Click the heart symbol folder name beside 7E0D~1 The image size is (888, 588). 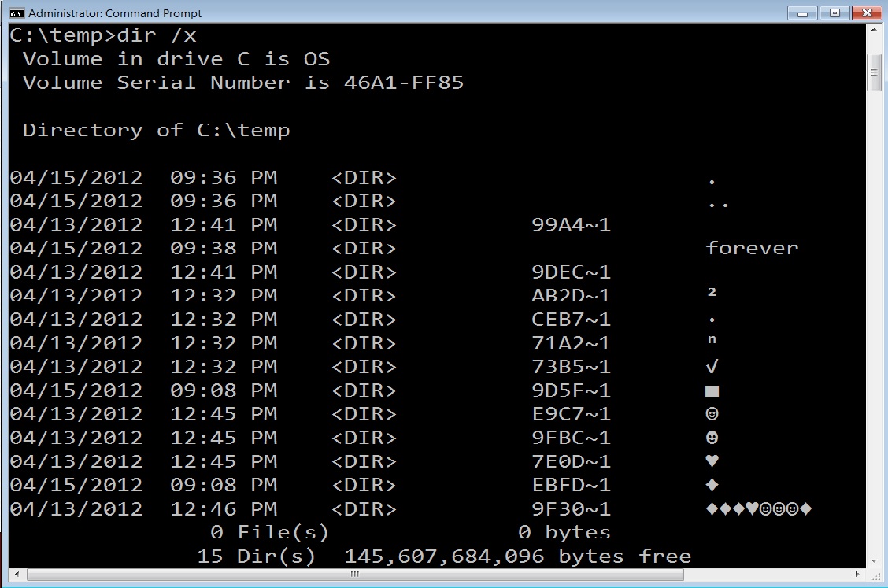coord(712,461)
